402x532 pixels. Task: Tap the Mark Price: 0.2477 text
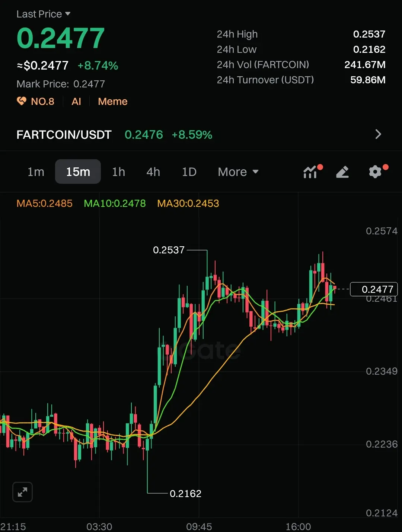(61, 84)
